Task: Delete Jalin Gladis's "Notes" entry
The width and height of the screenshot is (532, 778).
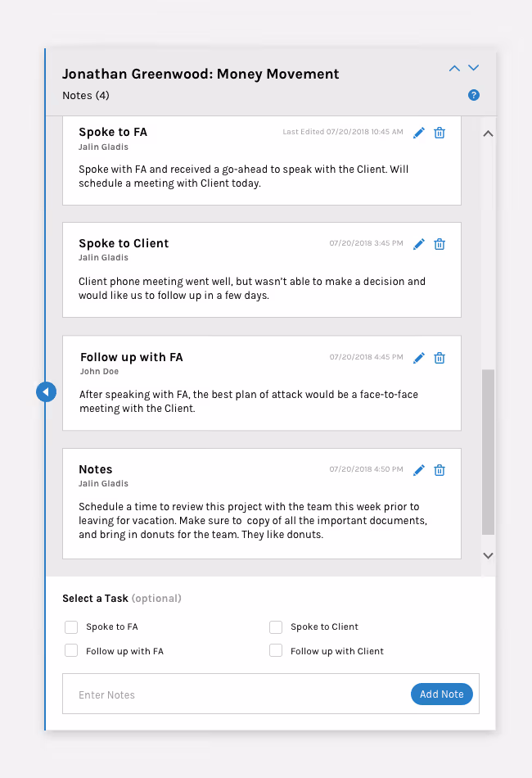Action: (440, 469)
